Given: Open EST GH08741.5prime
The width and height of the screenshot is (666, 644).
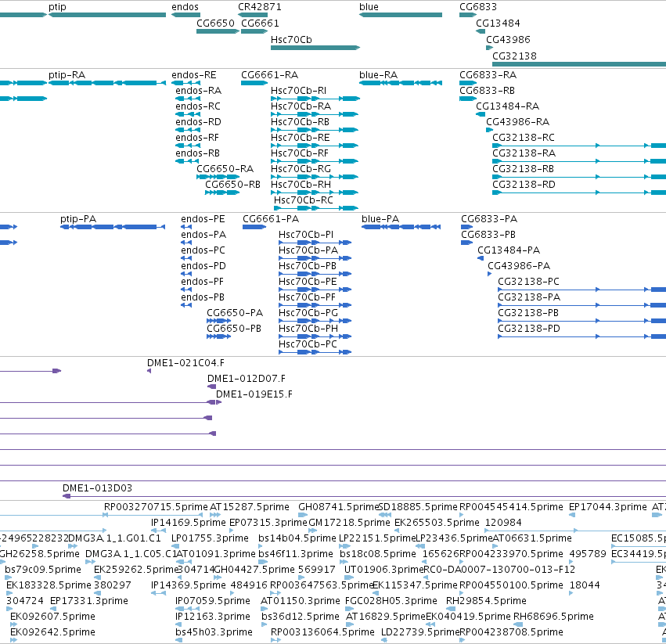Looking at the screenshot, I should pos(338,507).
